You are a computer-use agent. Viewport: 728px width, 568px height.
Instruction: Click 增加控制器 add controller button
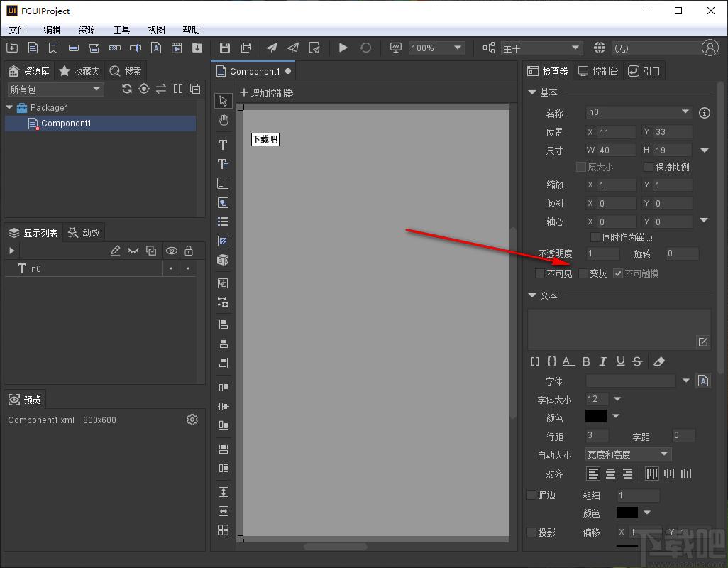click(267, 93)
